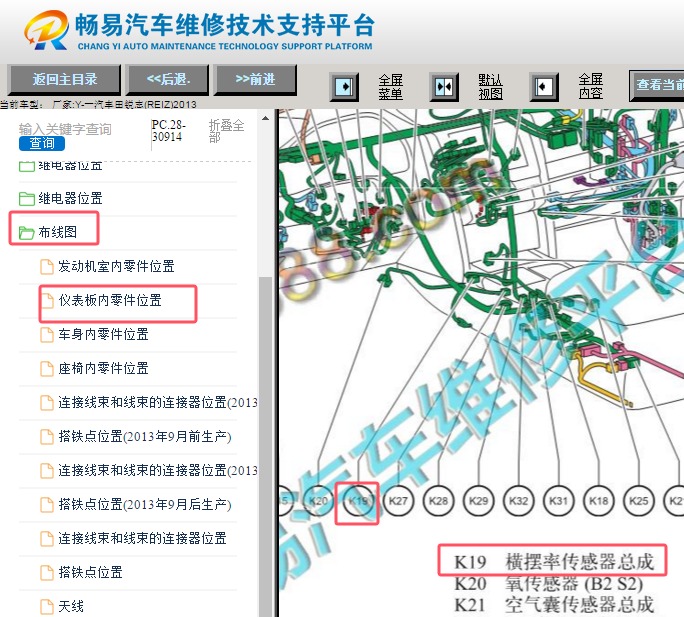Click the 返回主目录 button
The width and height of the screenshot is (684, 617).
click(x=64, y=79)
